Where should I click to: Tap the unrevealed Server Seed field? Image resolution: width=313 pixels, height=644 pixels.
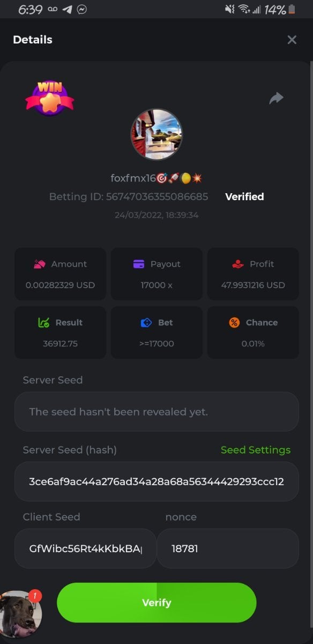[156, 412]
